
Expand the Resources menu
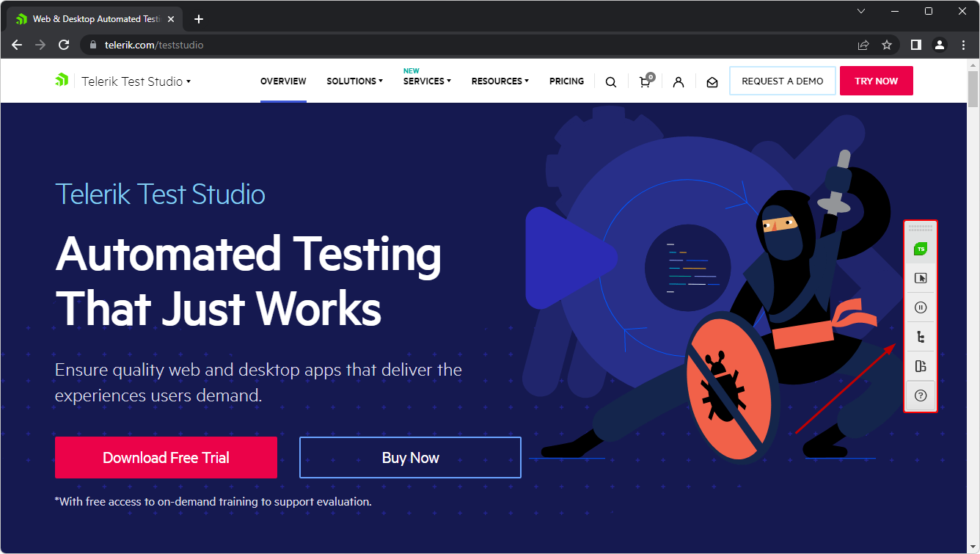click(x=500, y=81)
